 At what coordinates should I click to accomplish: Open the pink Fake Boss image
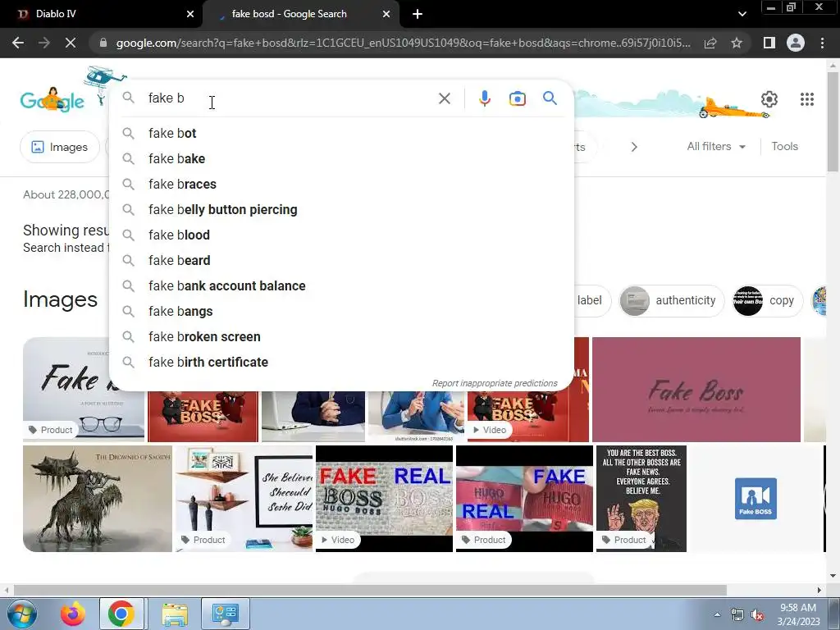point(696,390)
